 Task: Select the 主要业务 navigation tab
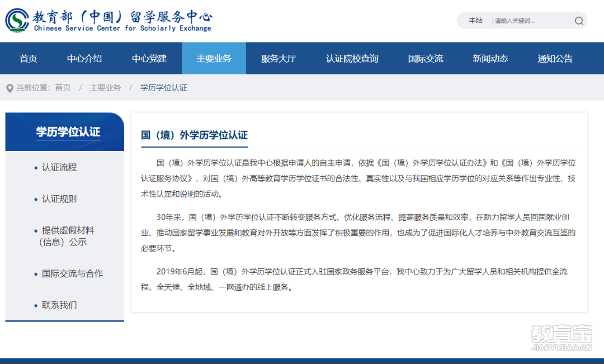coord(214,59)
